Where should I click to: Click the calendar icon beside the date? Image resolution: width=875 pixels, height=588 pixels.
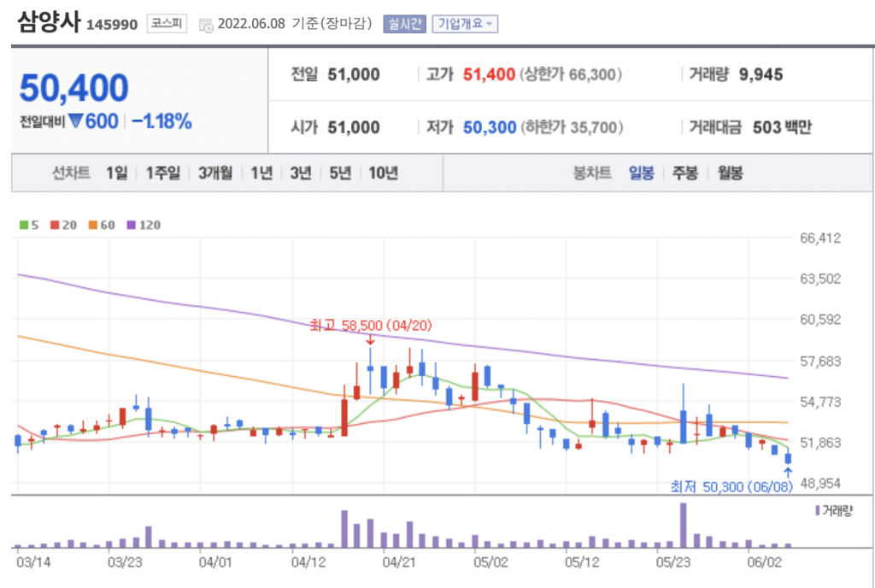pyautogui.click(x=206, y=25)
